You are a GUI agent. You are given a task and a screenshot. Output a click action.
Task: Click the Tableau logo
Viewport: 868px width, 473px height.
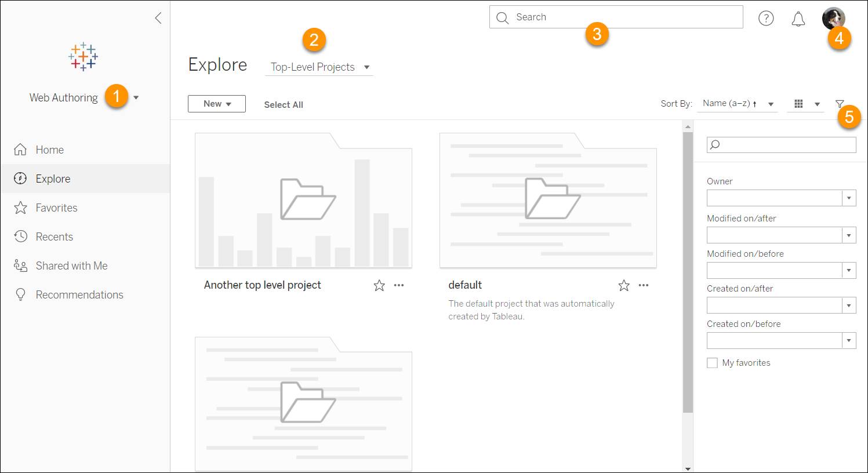[82, 57]
